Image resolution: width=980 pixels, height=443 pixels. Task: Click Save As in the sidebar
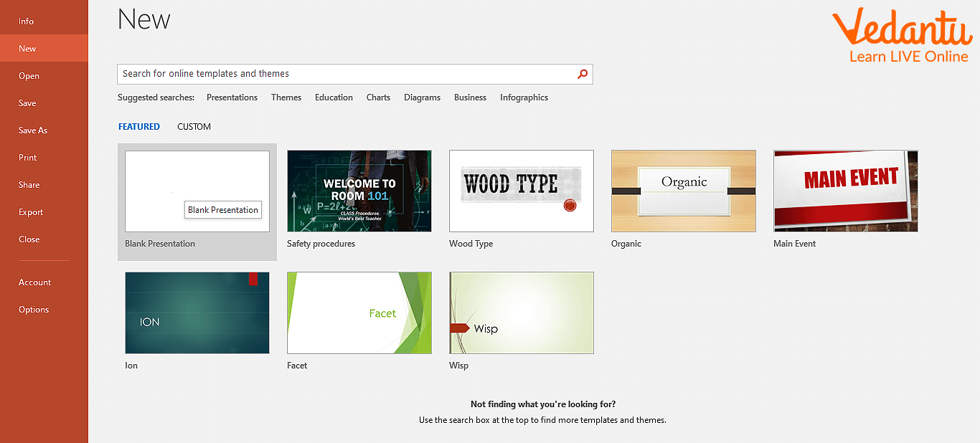pos(33,130)
